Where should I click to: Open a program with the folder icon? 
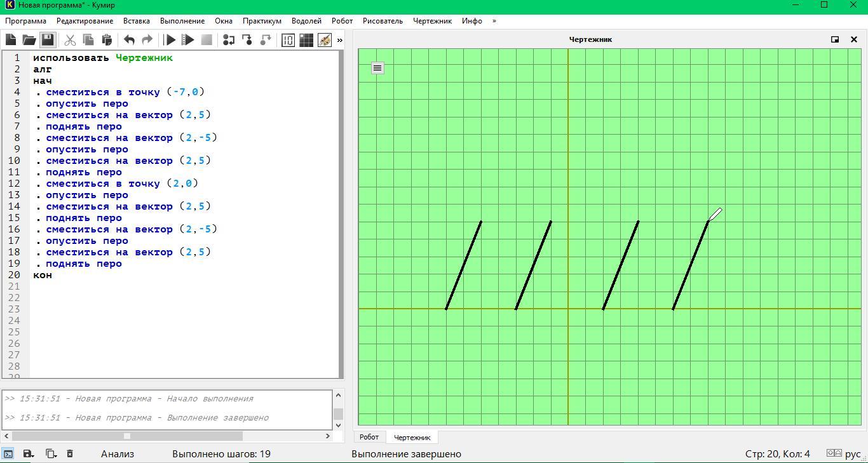click(x=29, y=40)
